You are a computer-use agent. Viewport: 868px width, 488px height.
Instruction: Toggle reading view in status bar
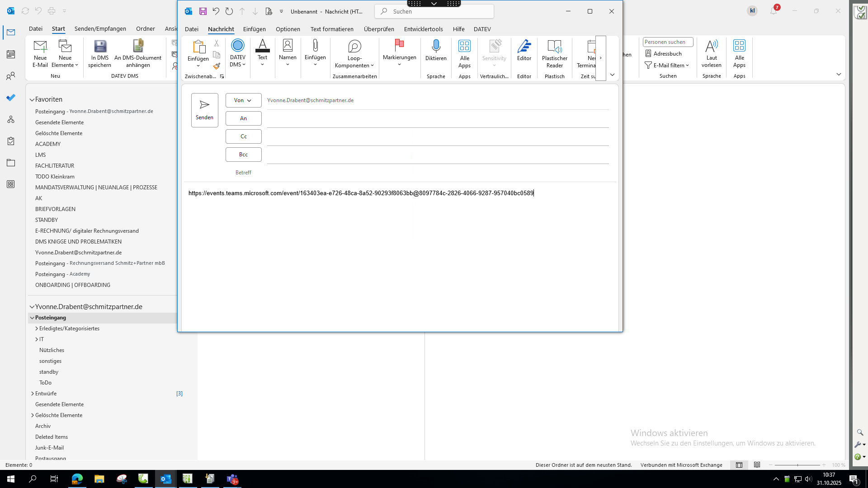click(x=757, y=465)
